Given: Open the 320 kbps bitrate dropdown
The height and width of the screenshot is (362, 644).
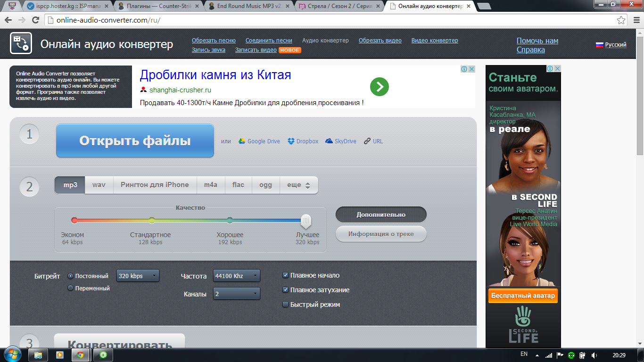Looking at the screenshot, I should [x=138, y=276].
